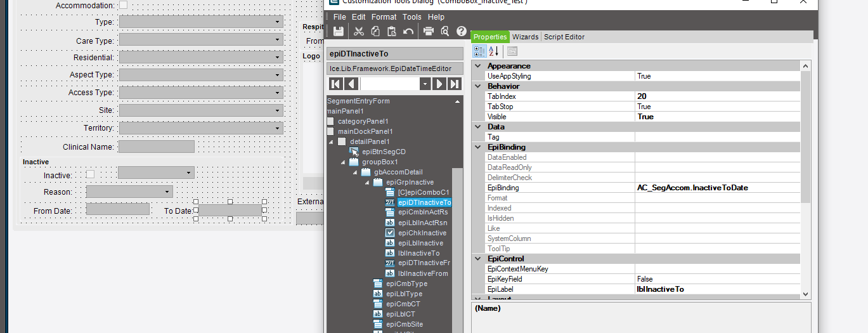The image size is (868, 333).
Task: Click the Help question mark icon
Action: point(462,31)
